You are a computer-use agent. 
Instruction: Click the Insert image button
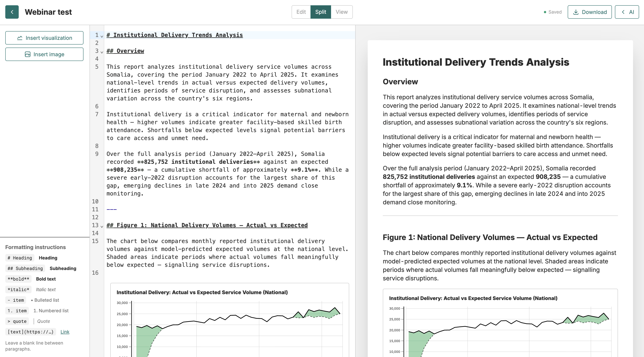coord(44,55)
